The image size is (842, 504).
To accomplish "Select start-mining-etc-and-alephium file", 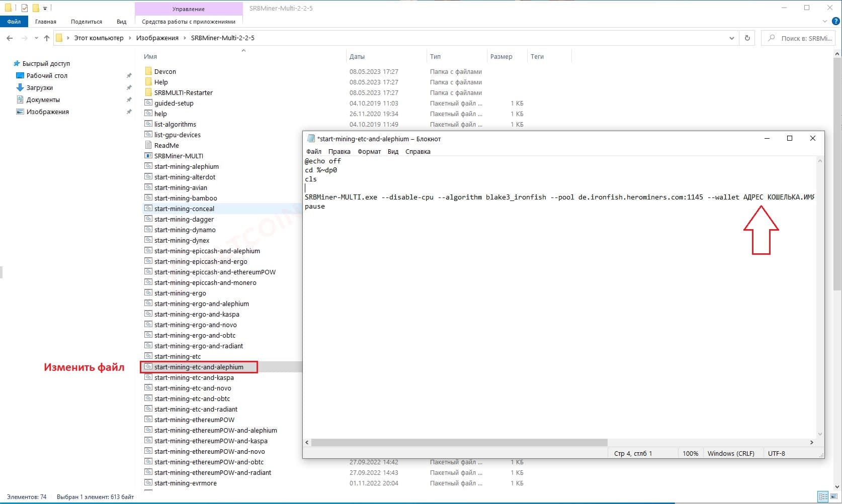I will (199, 367).
